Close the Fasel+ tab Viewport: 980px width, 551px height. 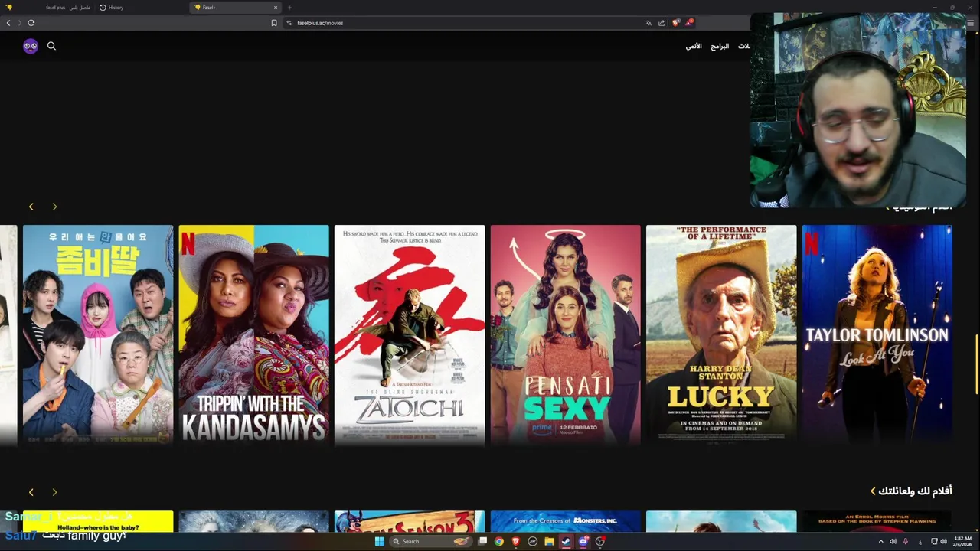point(276,8)
